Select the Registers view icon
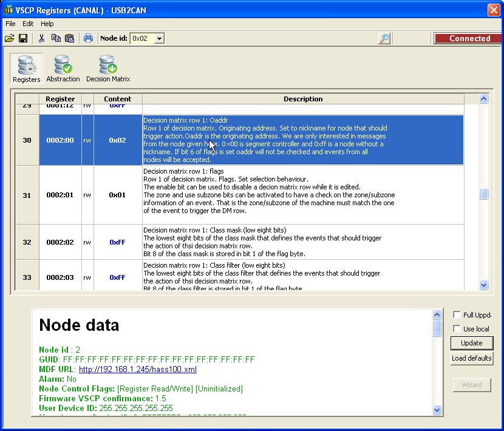The width and height of the screenshot is (504, 431). pos(27,69)
